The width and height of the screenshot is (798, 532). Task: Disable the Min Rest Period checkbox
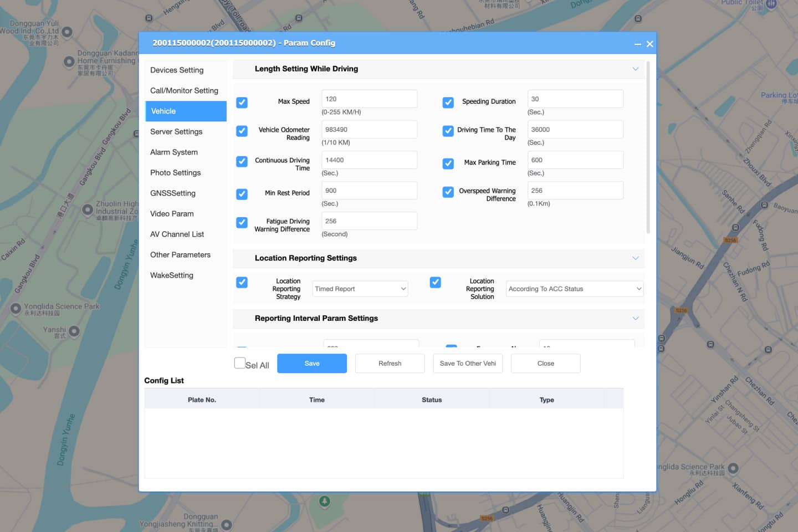tap(242, 194)
